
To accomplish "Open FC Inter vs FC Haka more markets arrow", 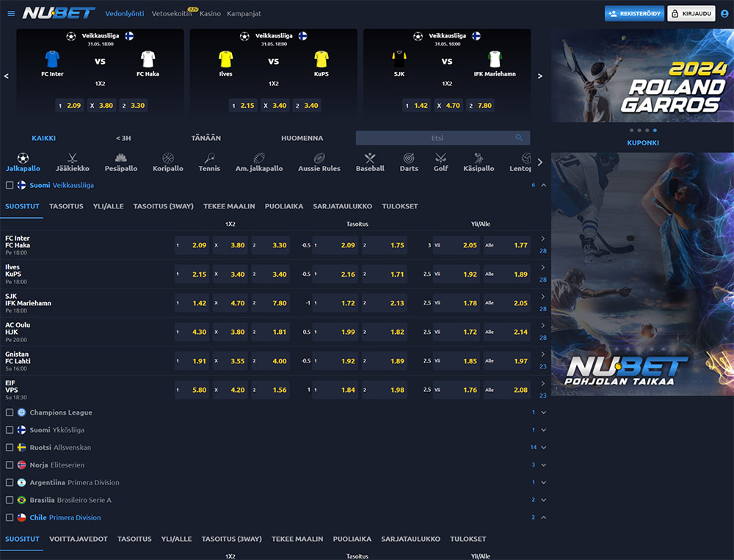I will (543, 239).
